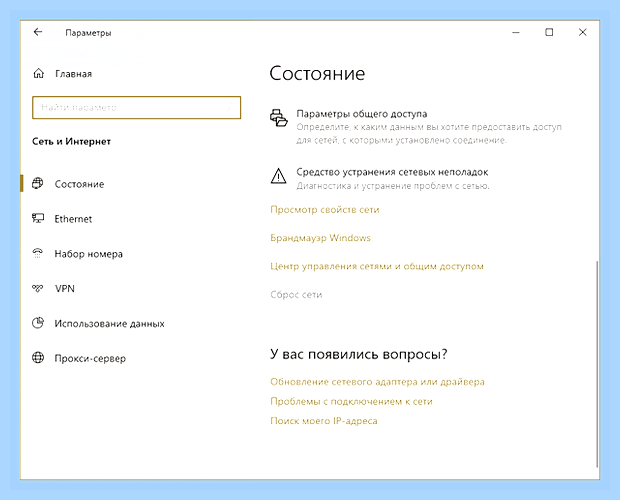Image resolution: width=620 pixels, height=500 pixels.
Task: Go back with the arrow icon
Action: coord(38,32)
